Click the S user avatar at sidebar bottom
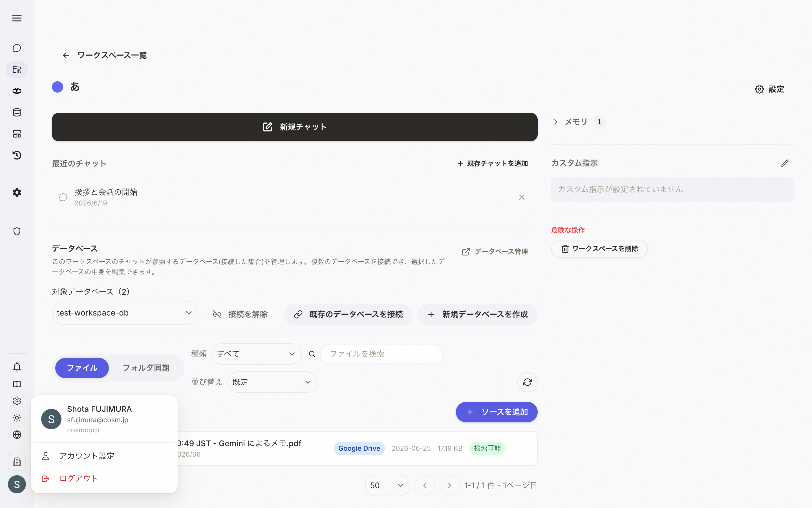Screen dimensions: 812x508 pyautogui.click(x=17, y=485)
